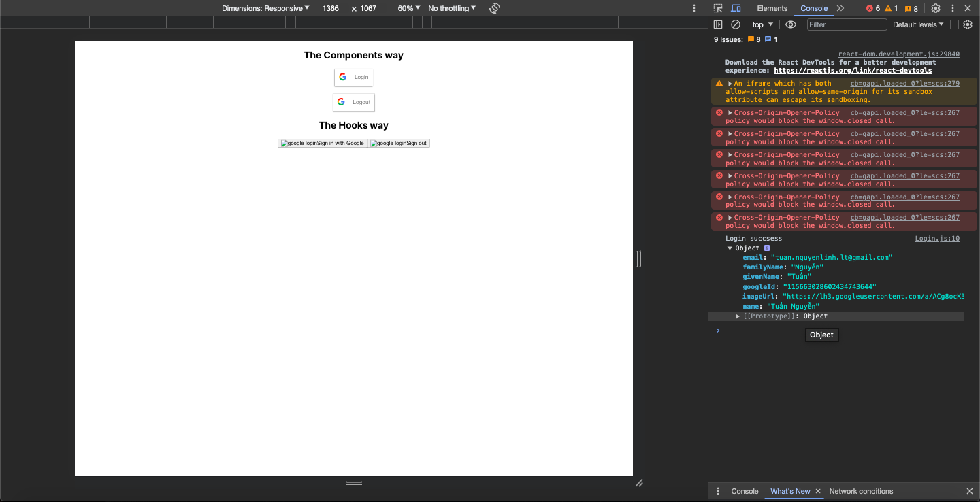Select the Network conditions drawer tab
This screenshot has height=502, width=980.
tap(861, 491)
